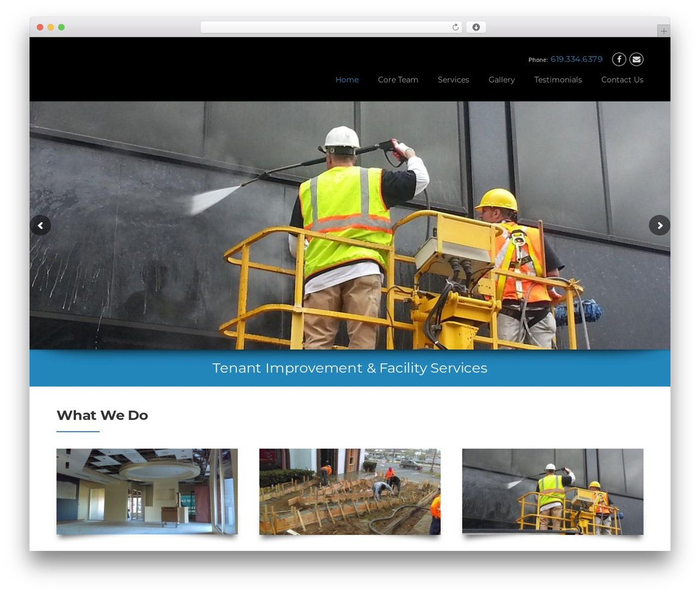
Task: Open the Core Team page
Action: coord(398,80)
